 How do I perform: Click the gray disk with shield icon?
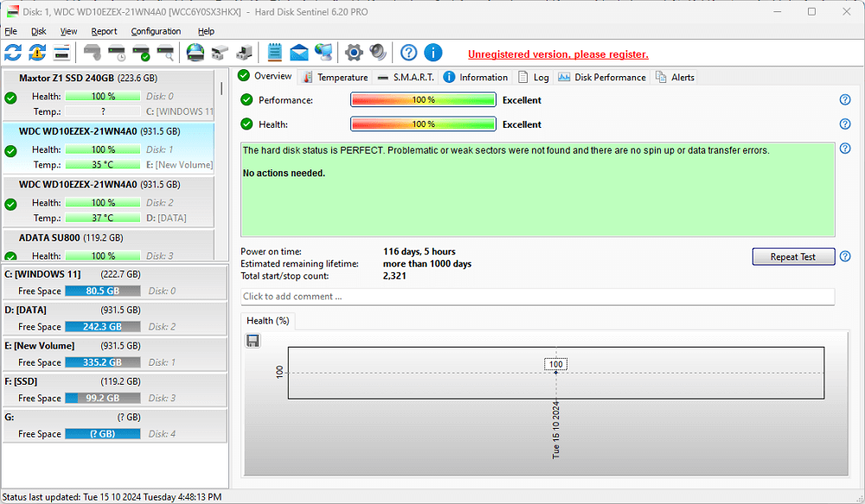93,53
